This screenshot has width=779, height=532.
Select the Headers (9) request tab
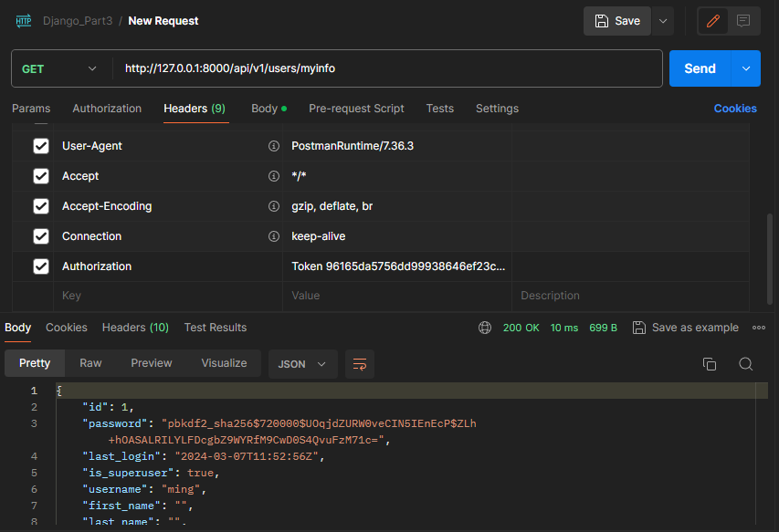[195, 109]
